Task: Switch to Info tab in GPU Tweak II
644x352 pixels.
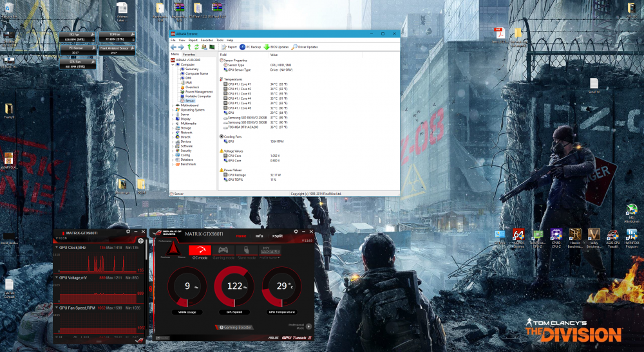Action: click(259, 236)
